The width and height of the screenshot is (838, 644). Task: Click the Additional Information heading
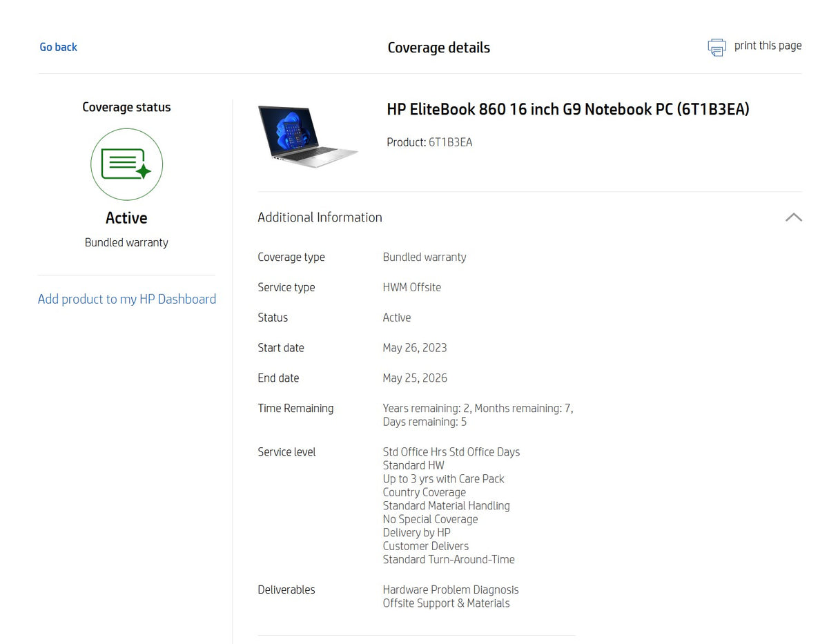coord(320,217)
